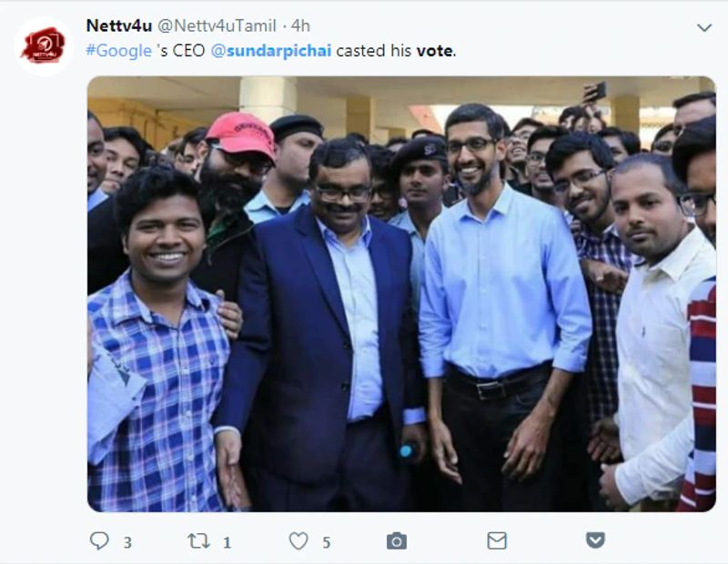Click the retweet count number 1
Screen dimensions: 728x564
point(227,543)
